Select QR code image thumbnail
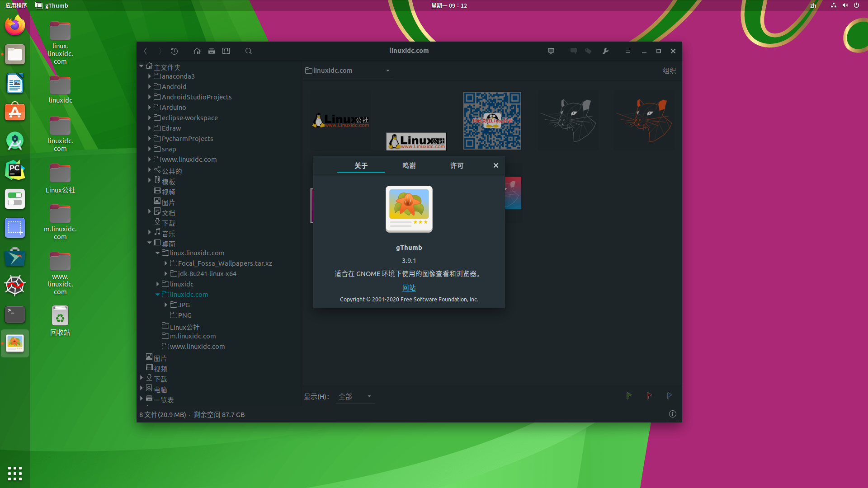Screen dimensions: 868x488 click(x=492, y=121)
